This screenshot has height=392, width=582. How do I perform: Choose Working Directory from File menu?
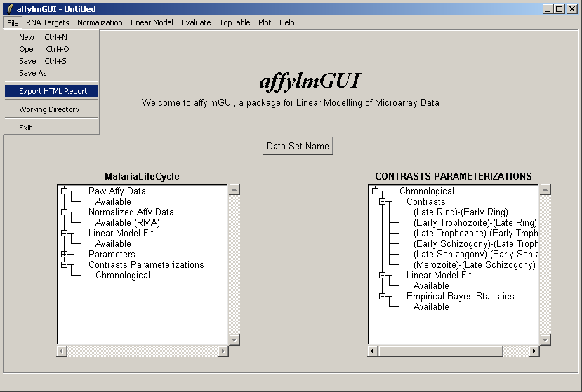click(x=49, y=109)
